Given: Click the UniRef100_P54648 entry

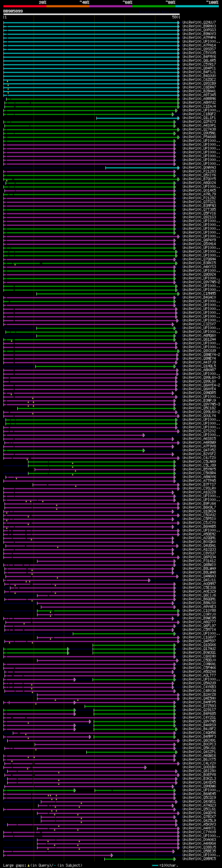Looking at the screenshot, I should pyautogui.click(x=199, y=137).
